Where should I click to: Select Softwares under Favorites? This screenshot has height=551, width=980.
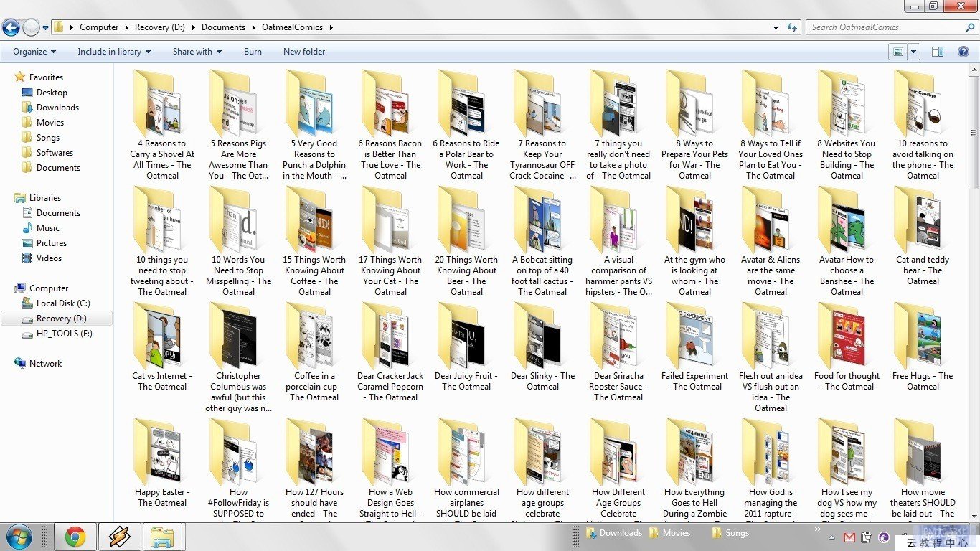pos(55,153)
